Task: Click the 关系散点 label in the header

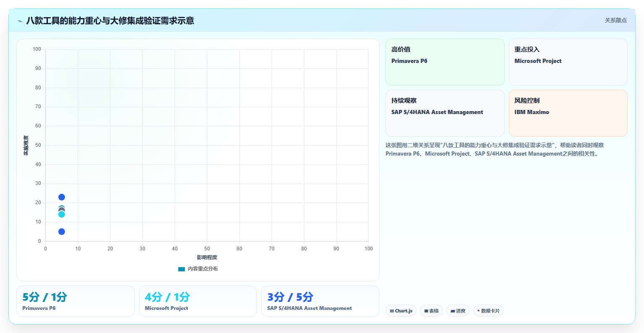Action: point(615,20)
